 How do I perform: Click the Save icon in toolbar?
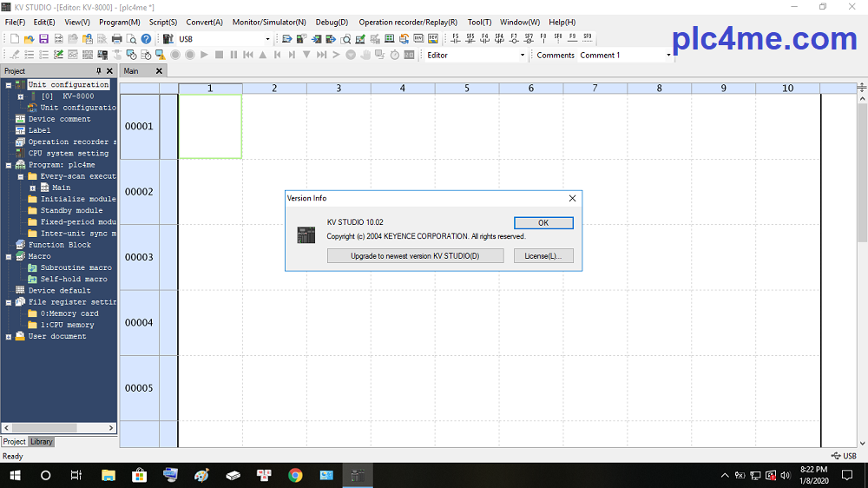(x=43, y=39)
